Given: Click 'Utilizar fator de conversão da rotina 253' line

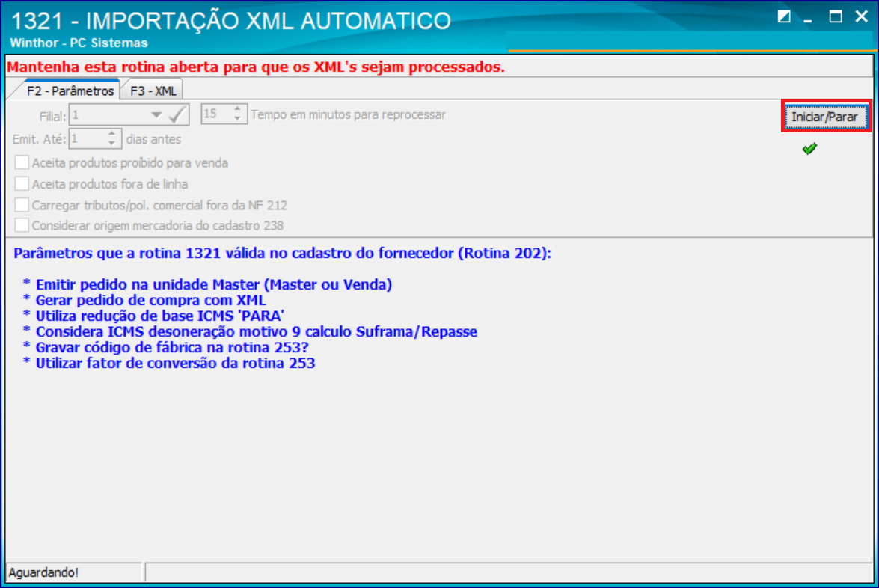Looking at the screenshot, I should point(176,364).
